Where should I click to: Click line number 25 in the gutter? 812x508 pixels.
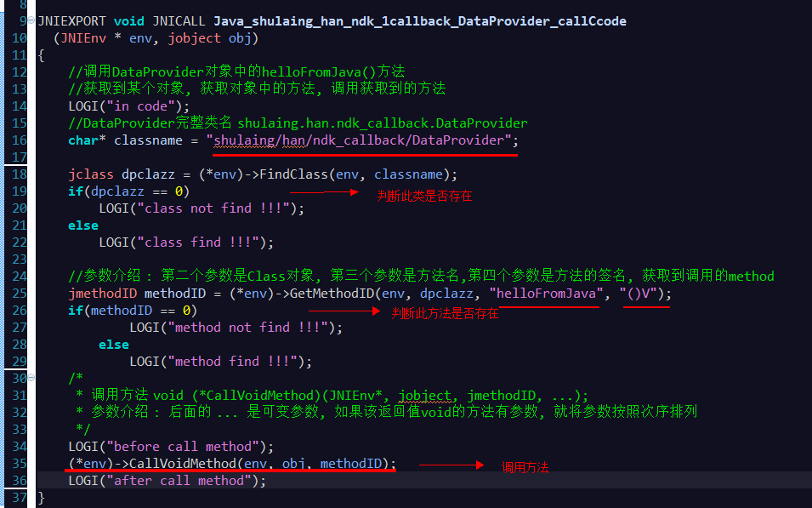20,294
